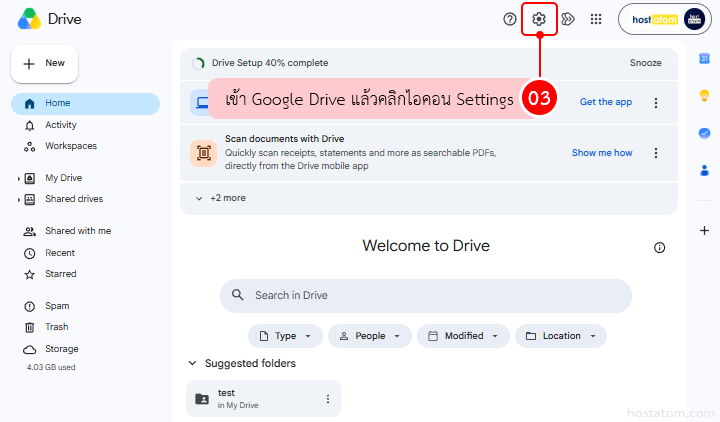Open Drive Settings gear icon
This screenshot has width=720, height=422.
pyautogui.click(x=539, y=19)
